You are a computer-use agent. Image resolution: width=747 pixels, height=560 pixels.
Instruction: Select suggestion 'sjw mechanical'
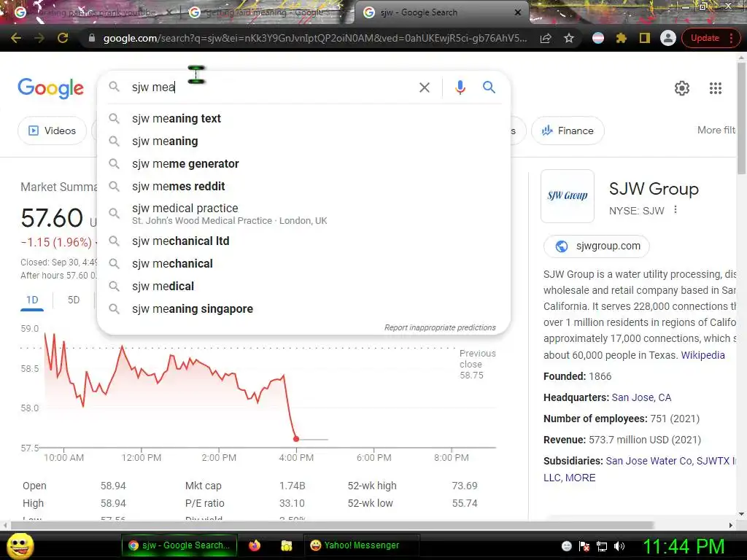(303, 264)
